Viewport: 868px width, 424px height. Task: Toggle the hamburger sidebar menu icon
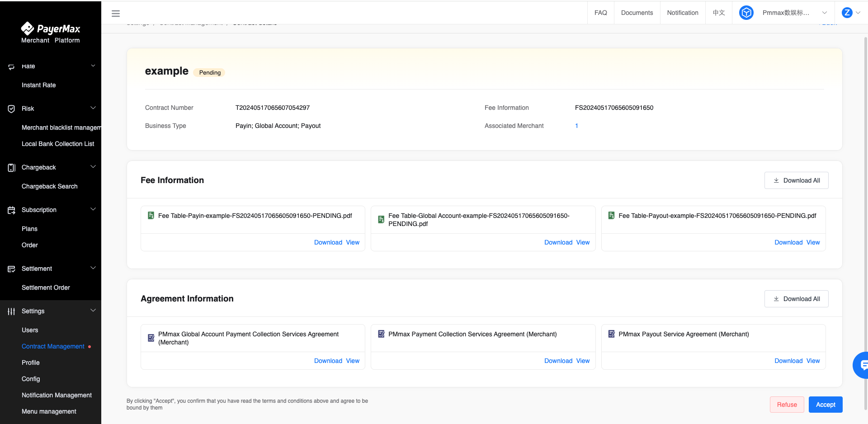click(116, 14)
